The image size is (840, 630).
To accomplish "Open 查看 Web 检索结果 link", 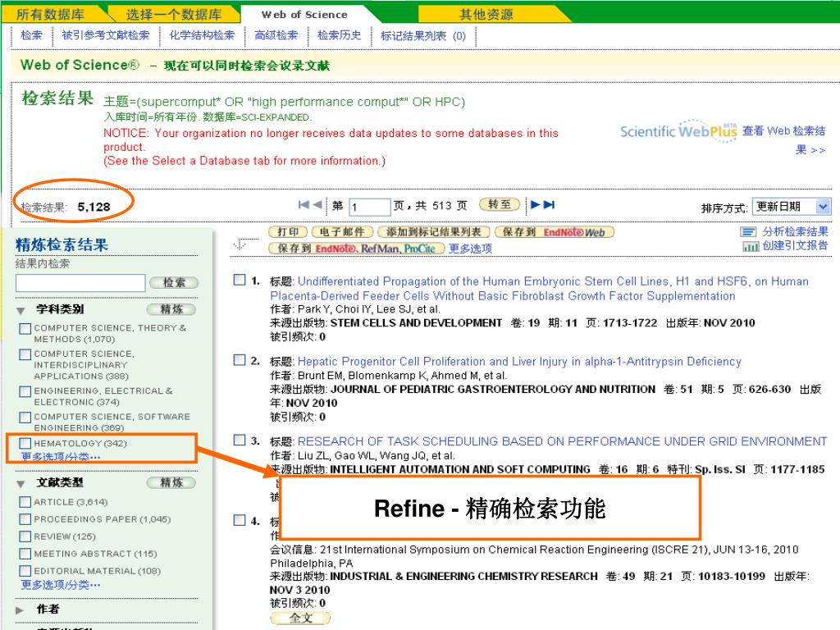I will pyautogui.click(x=784, y=139).
